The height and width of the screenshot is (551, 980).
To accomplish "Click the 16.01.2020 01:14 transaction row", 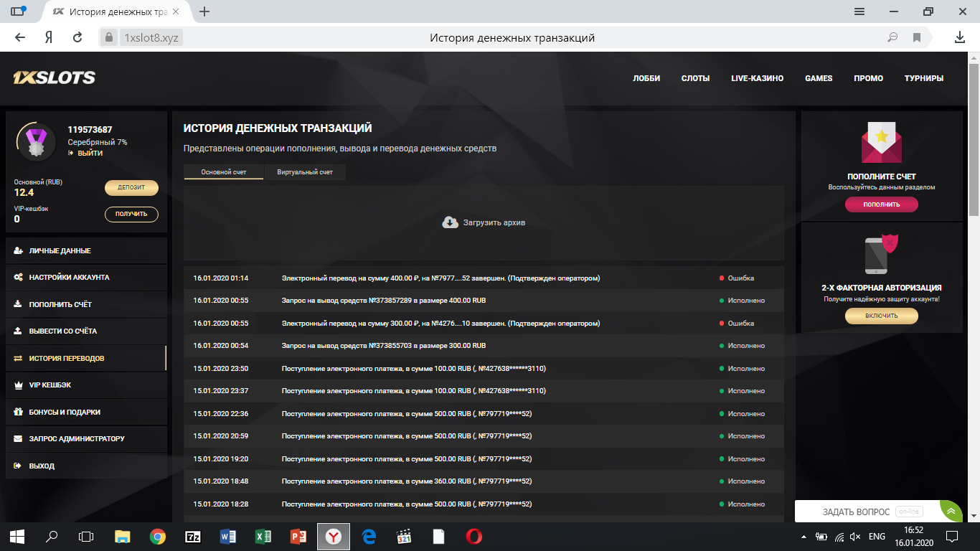I will [484, 278].
